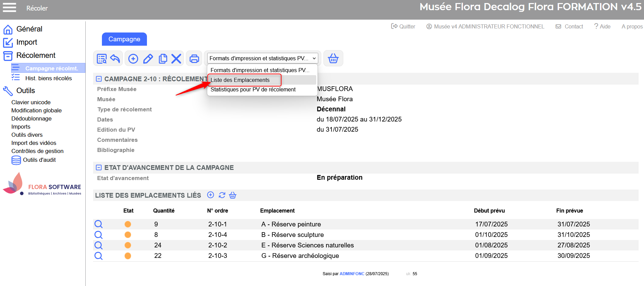The image size is (644, 286).
Task: Select Statistiques pour PV de récolement
Action: 253,89
